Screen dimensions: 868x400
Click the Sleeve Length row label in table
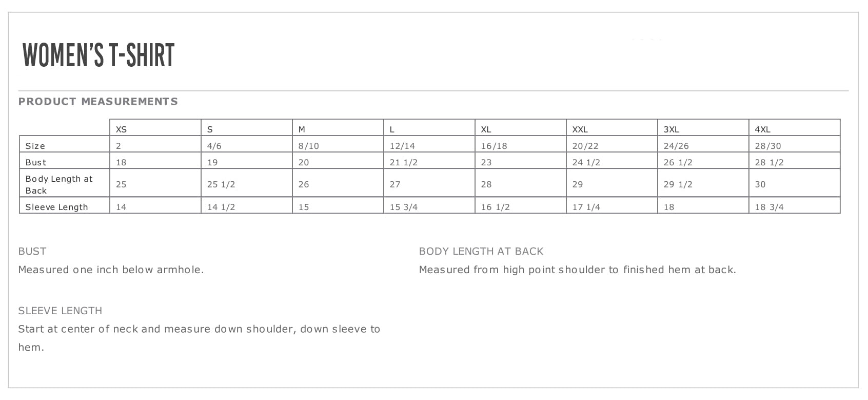click(x=56, y=207)
